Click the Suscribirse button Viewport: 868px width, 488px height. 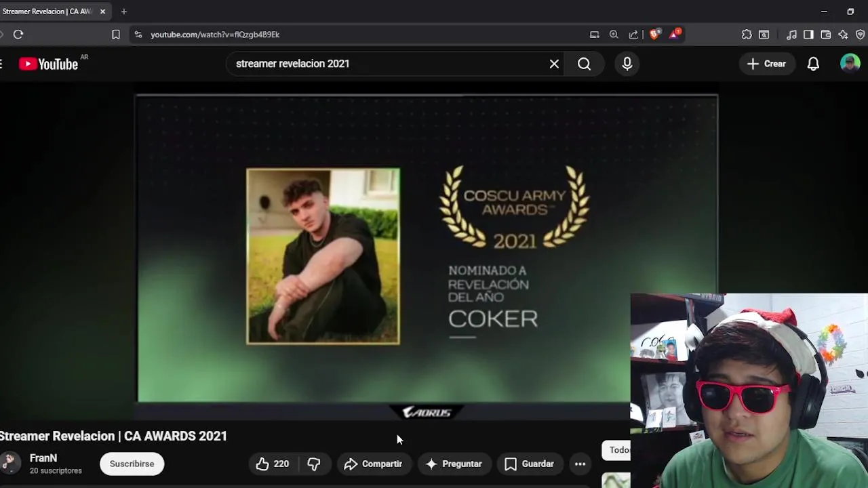coord(132,464)
